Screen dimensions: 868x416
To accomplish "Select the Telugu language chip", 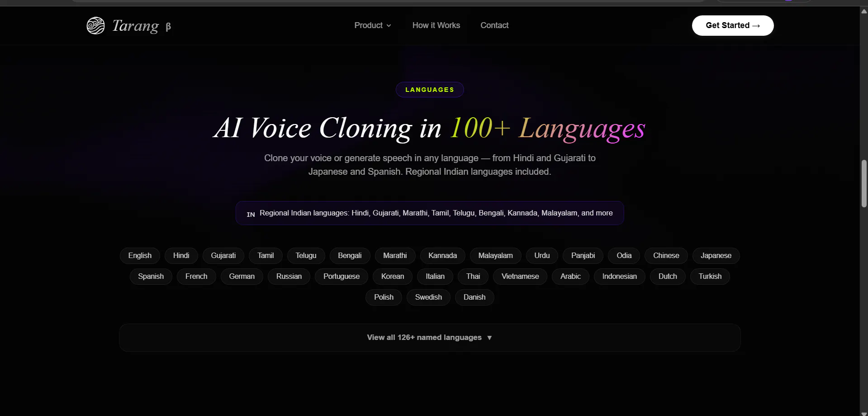I will pos(306,256).
